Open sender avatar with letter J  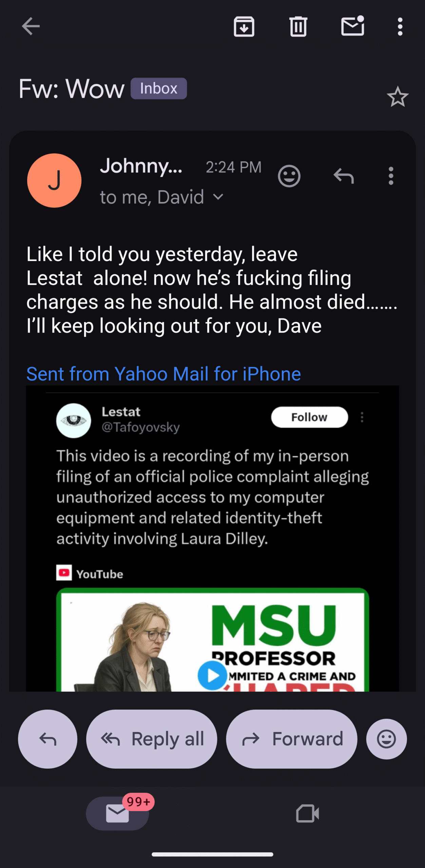54,180
